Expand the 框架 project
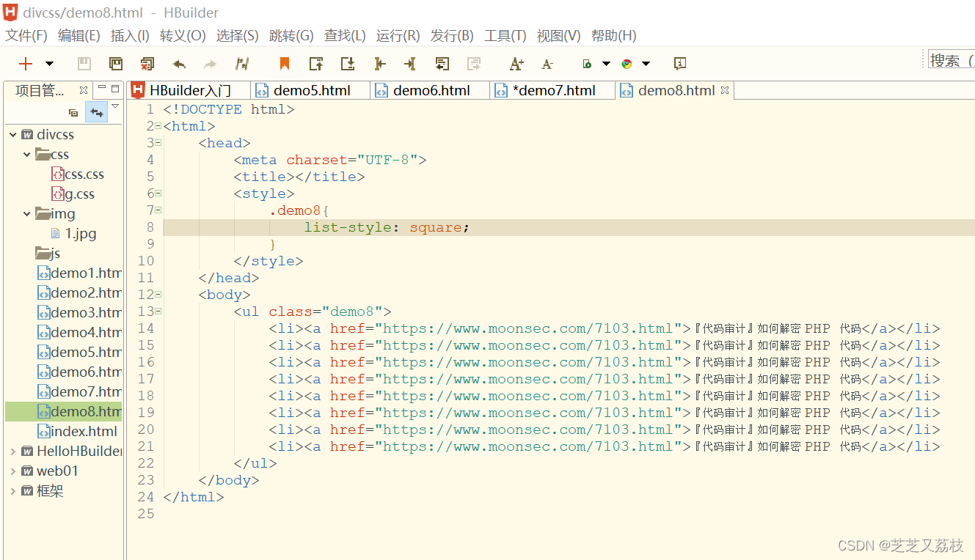 pyautogui.click(x=12, y=491)
